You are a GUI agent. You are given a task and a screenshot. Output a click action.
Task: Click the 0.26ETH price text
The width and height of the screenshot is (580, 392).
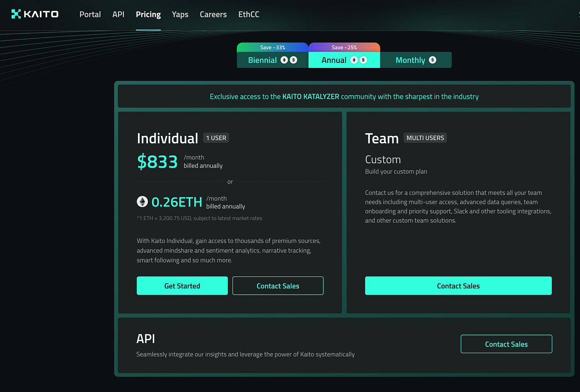pyautogui.click(x=177, y=202)
